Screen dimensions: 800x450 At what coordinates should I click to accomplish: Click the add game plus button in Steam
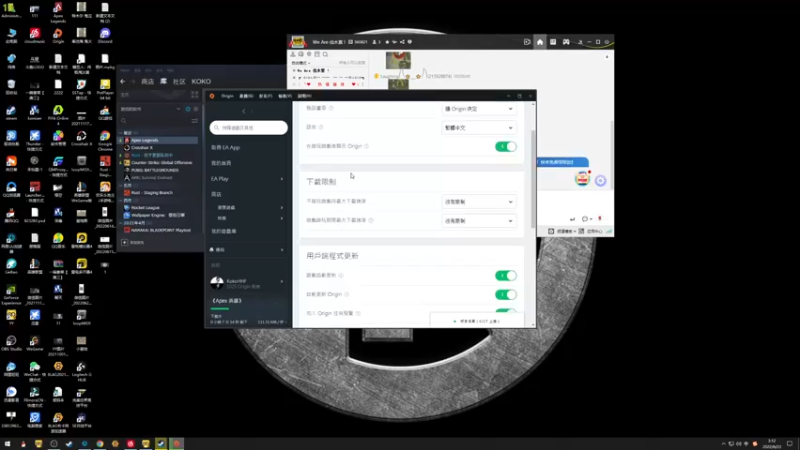click(124, 242)
